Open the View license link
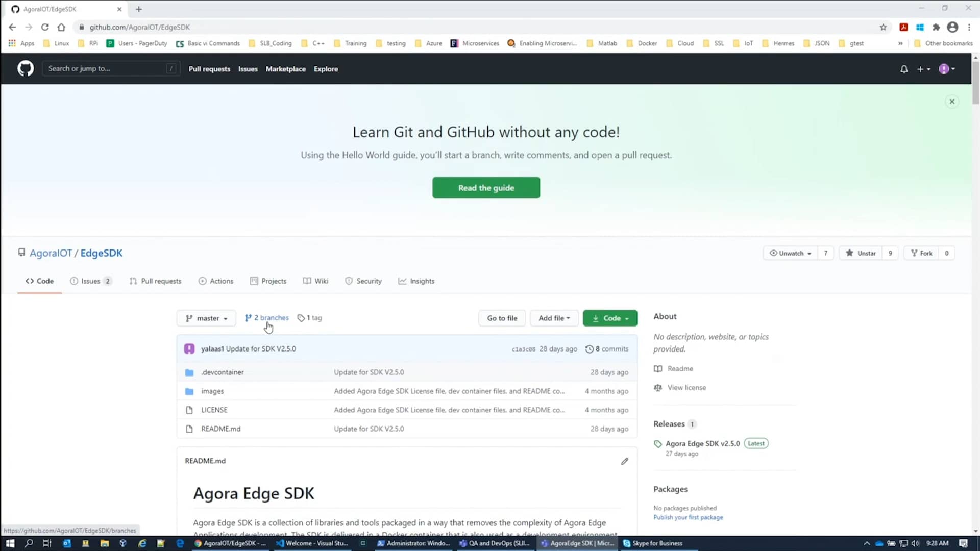 pos(686,387)
